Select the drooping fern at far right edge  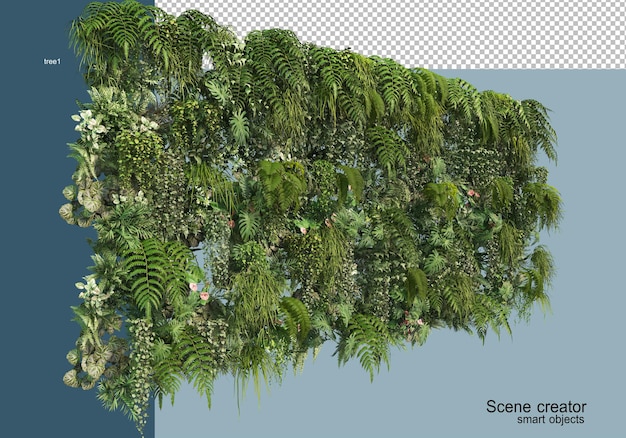(x=541, y=128)
